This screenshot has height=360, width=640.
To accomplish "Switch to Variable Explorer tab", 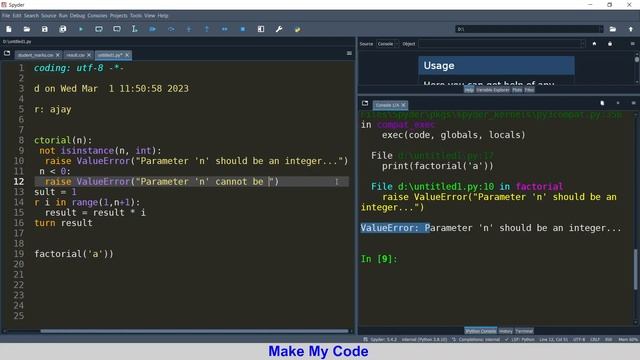I will (493, 90).
